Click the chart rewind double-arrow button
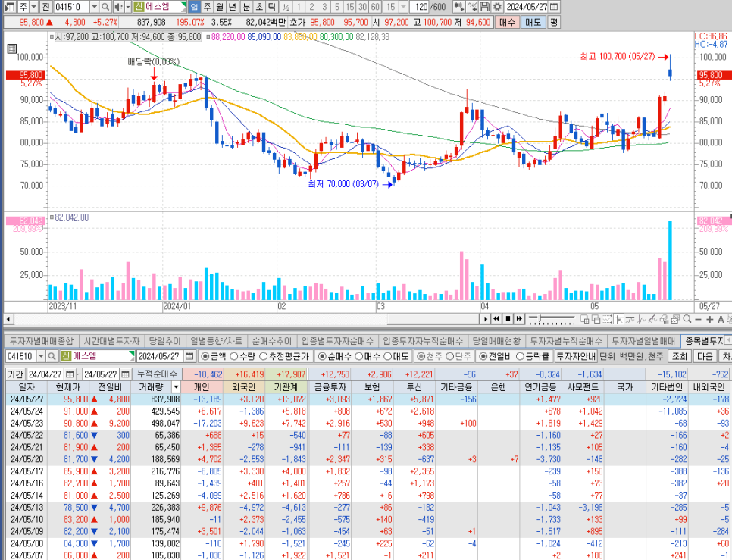732x560 pixels. [x=496, y=319]
